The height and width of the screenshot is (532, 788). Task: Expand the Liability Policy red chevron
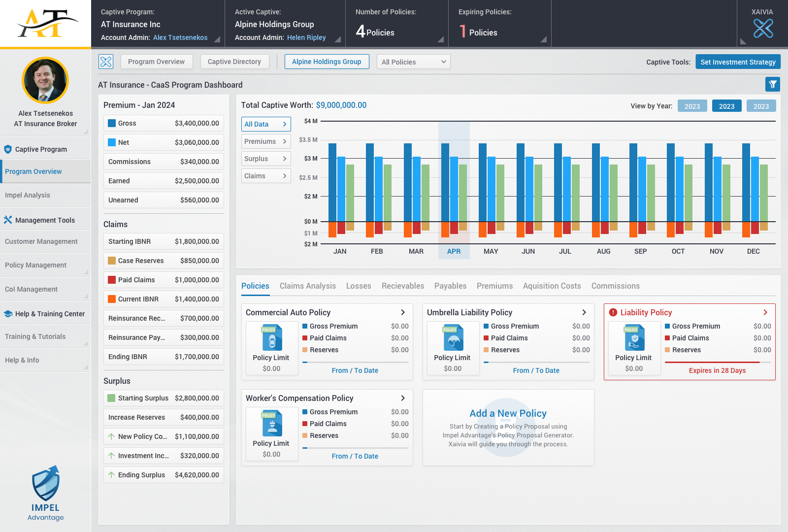point(765,312)
